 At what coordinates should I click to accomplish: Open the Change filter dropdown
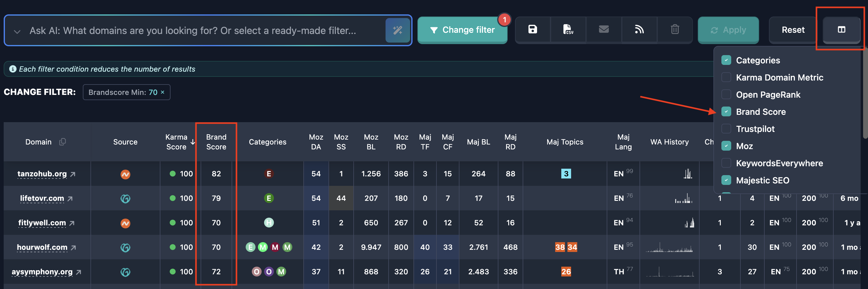tap(462, 30)
